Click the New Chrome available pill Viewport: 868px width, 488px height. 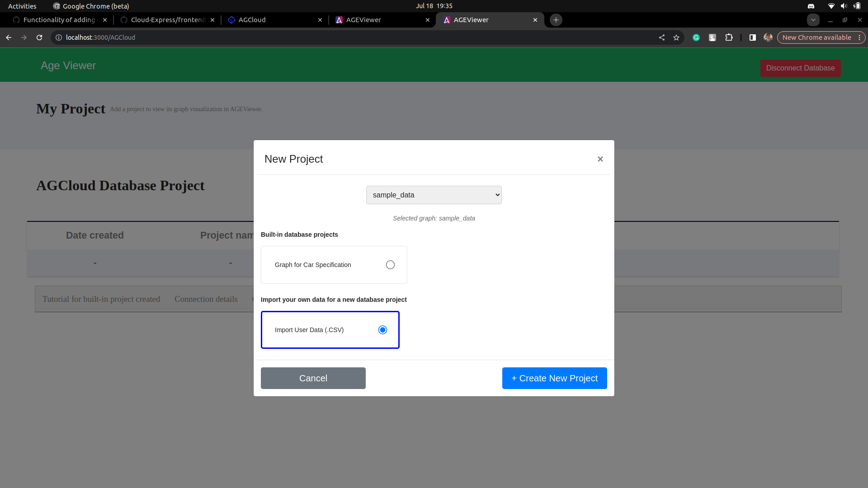coord(816,38)
